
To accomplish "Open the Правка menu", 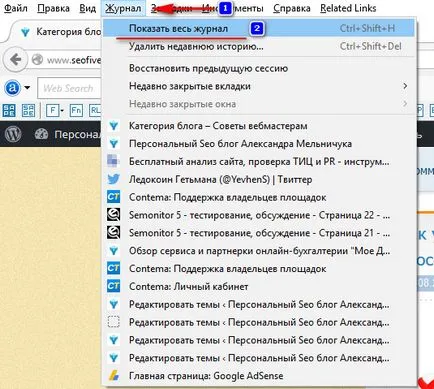I will (53, 8).
